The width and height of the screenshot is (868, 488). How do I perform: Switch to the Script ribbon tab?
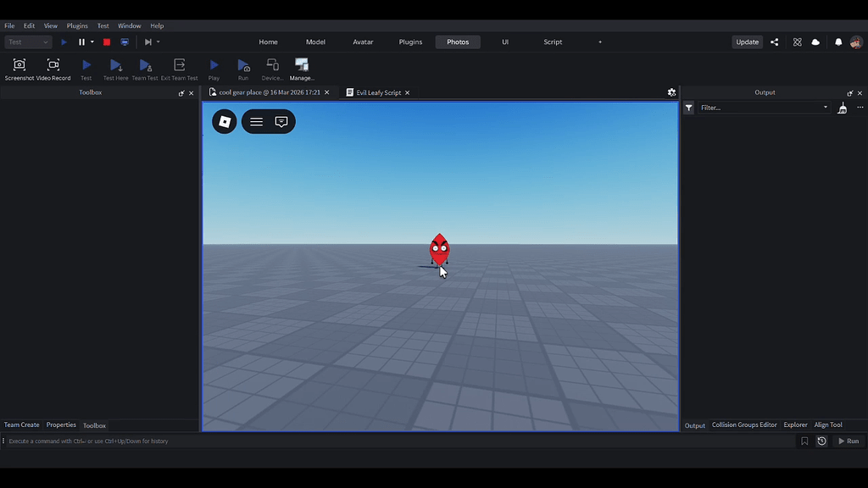pos(553,42)
